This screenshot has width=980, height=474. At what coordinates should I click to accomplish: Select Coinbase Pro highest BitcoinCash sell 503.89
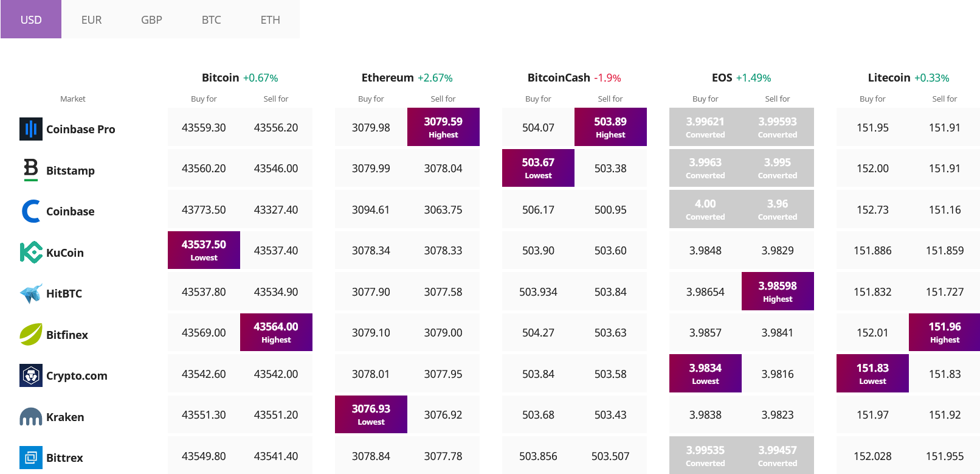[610, 127]
